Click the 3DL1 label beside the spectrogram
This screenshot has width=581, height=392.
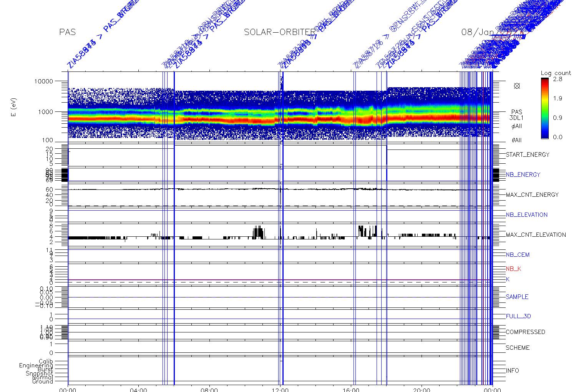pyautogui.click(x=517, y=118)
